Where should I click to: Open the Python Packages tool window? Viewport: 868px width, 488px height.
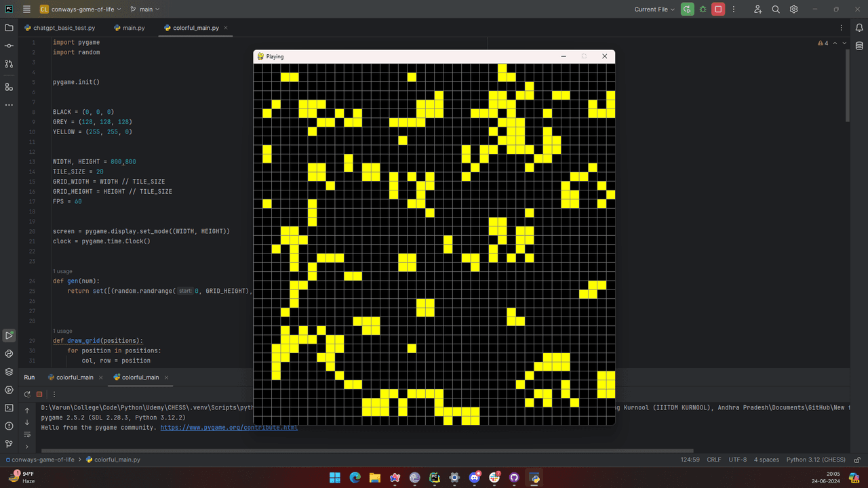[x=9, y=371]
